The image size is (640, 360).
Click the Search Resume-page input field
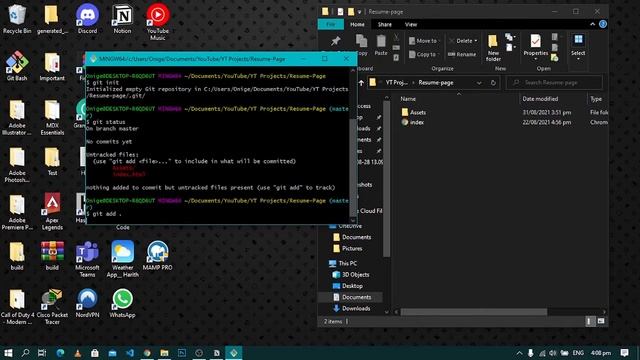(554, 83)
